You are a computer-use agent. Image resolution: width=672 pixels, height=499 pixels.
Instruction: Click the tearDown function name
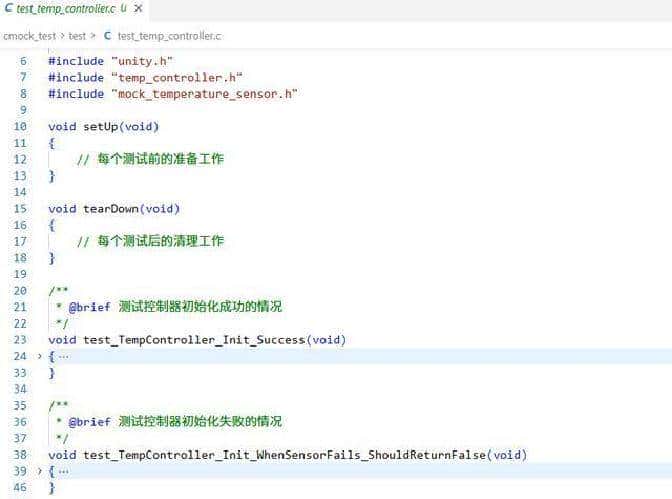pos(111,209)
